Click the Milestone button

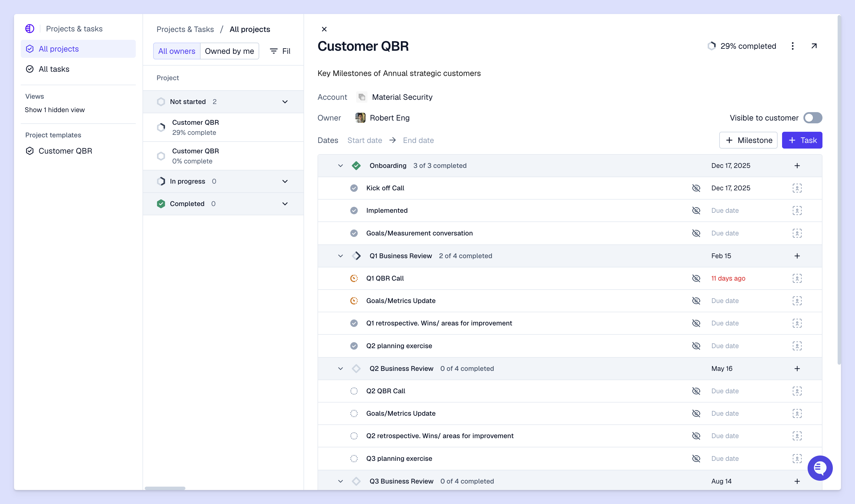click(x=748, y=140)
